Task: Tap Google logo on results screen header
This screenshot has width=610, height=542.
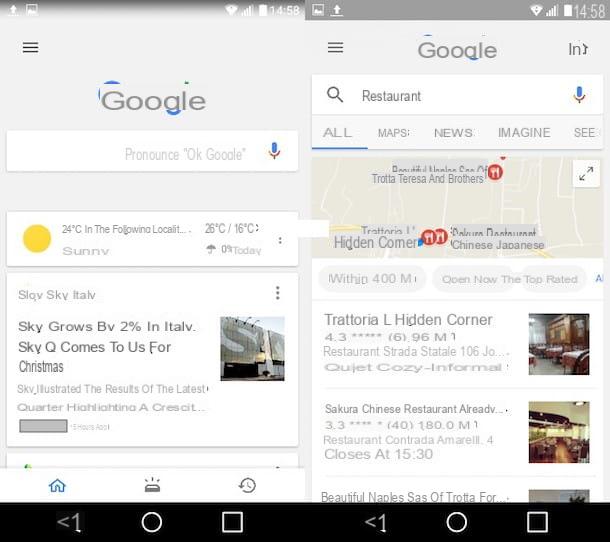Action: (458, 49)
